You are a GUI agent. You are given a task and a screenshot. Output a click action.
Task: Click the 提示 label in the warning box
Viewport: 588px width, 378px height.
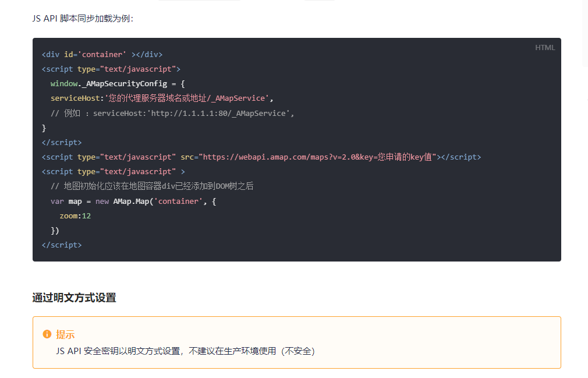[65, 334]
